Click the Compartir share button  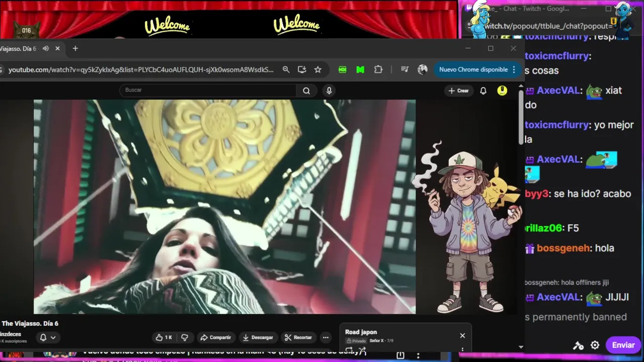(x=216, y=337)
